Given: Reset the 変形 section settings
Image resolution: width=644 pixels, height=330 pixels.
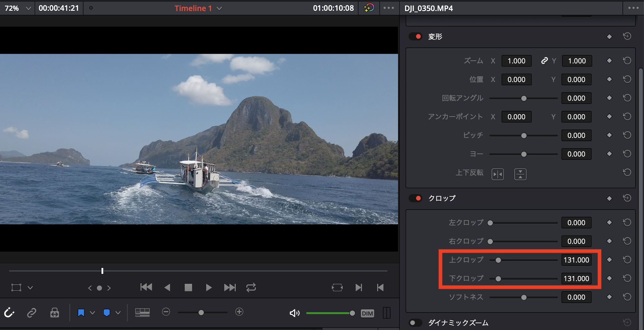Looking at the screenshot, I should 627,36.
